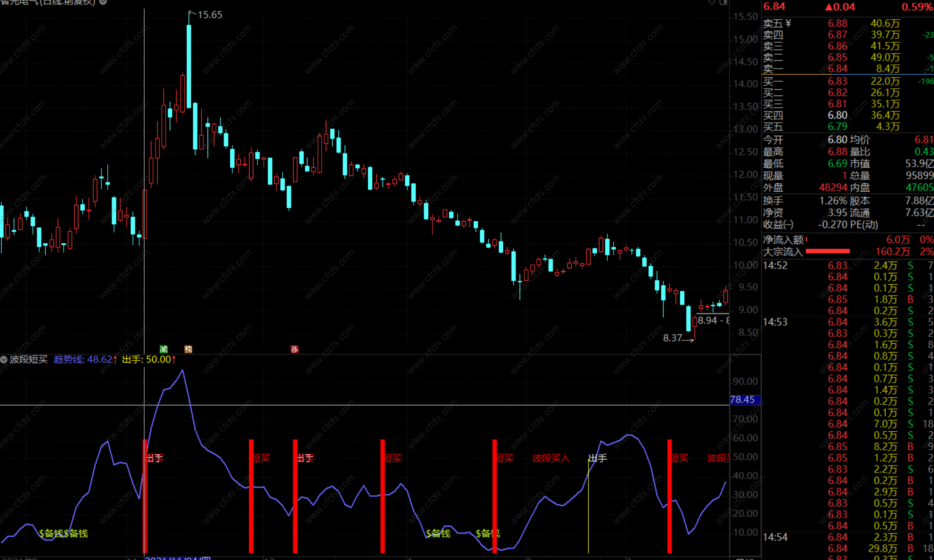
Task: Click the 14:53 trade time row
Action: pos(775,322)
